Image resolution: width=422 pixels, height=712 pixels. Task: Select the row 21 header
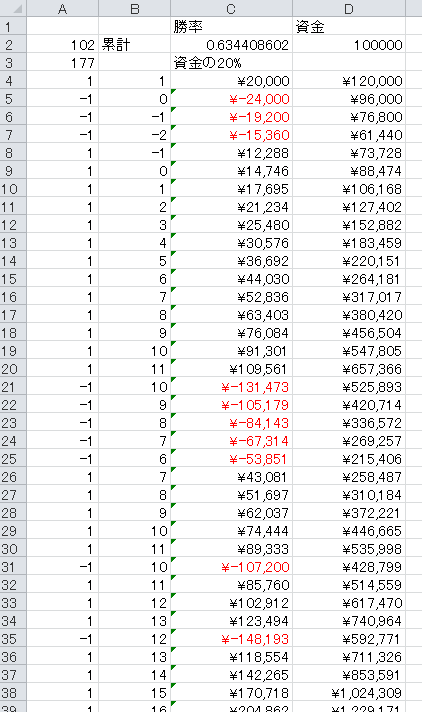point(13,387)
